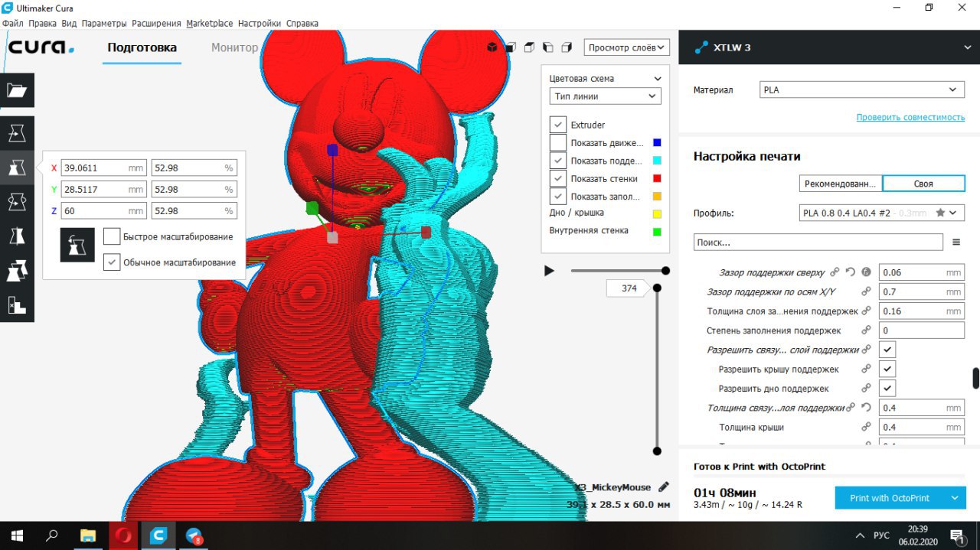Click the pencil icon to rename X3_MickeyMouse

[x=664, y=487]
